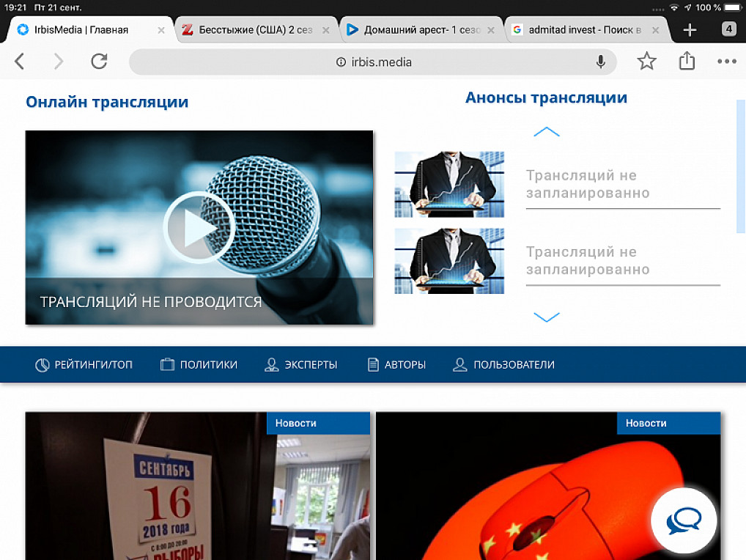Go forward to the next page
Image resolution: width=746 pixels, height=560 pixels.
coord(59,62)
